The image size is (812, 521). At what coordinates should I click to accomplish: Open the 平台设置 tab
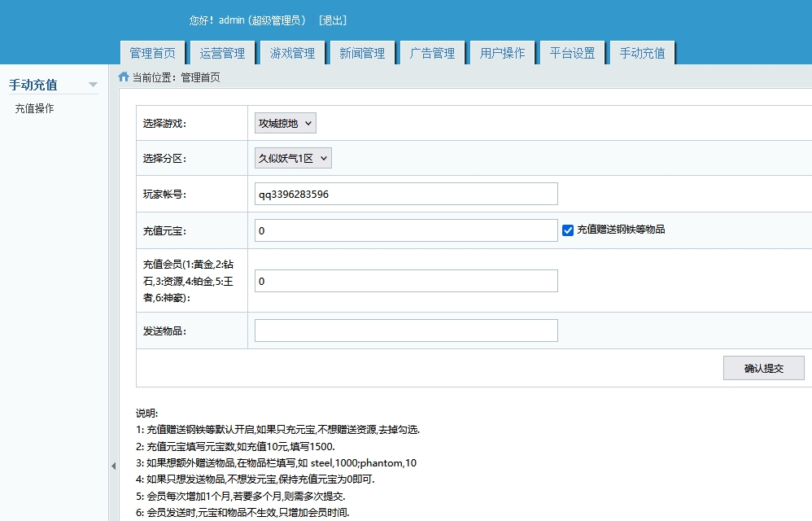(572, 53)
